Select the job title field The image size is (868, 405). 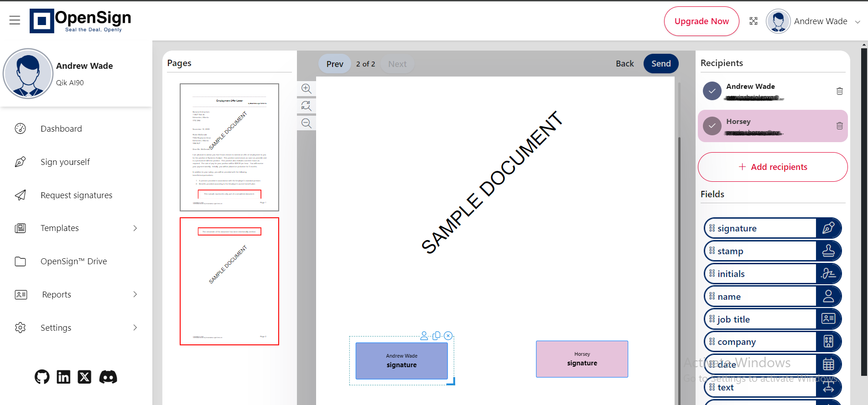[773, 319]
